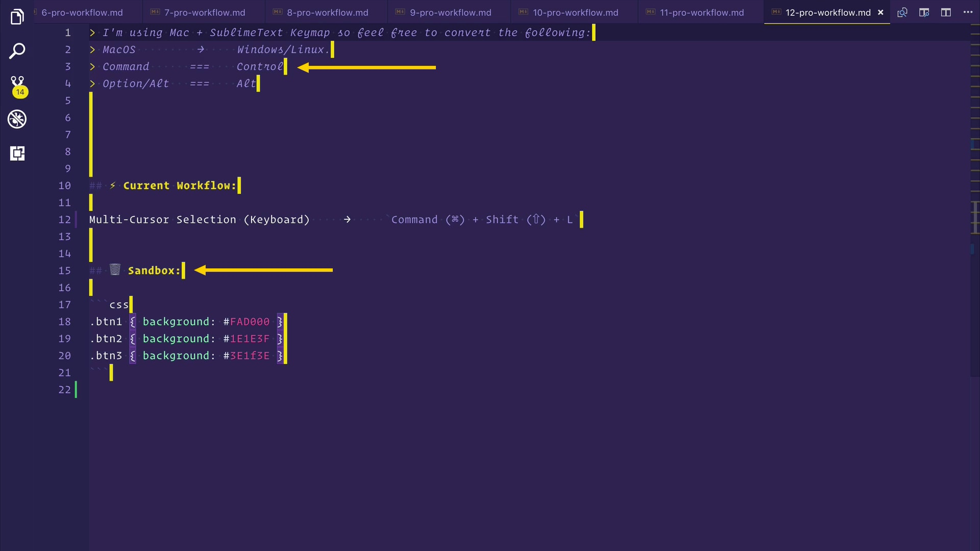980x551 pixels.
Task: Open the Debug panel icon
Action: 17,119
